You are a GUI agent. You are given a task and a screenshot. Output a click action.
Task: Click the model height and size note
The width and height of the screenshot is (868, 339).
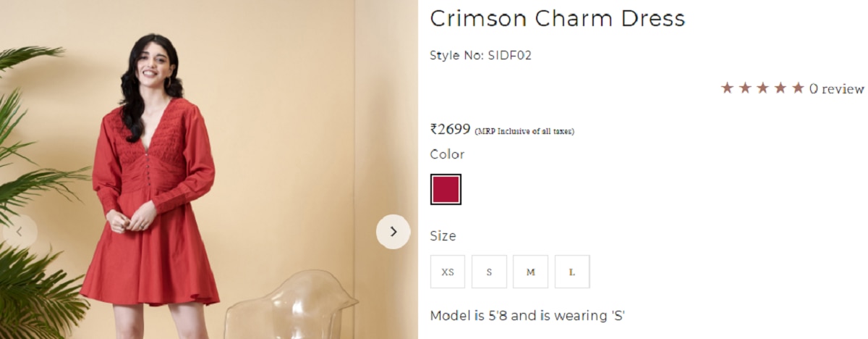(x=527, y=316)
